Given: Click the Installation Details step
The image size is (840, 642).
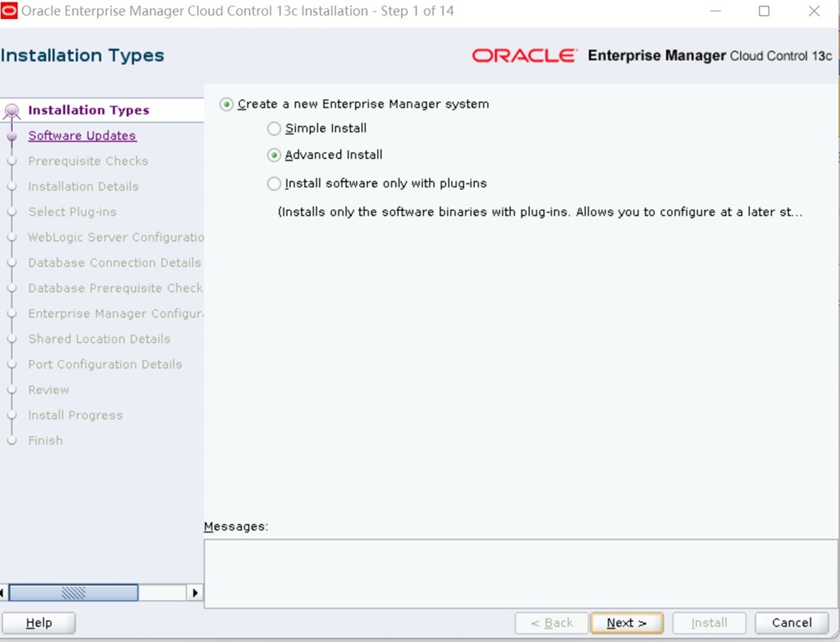Looking at the screenshot, I should (x=83, y=186).
